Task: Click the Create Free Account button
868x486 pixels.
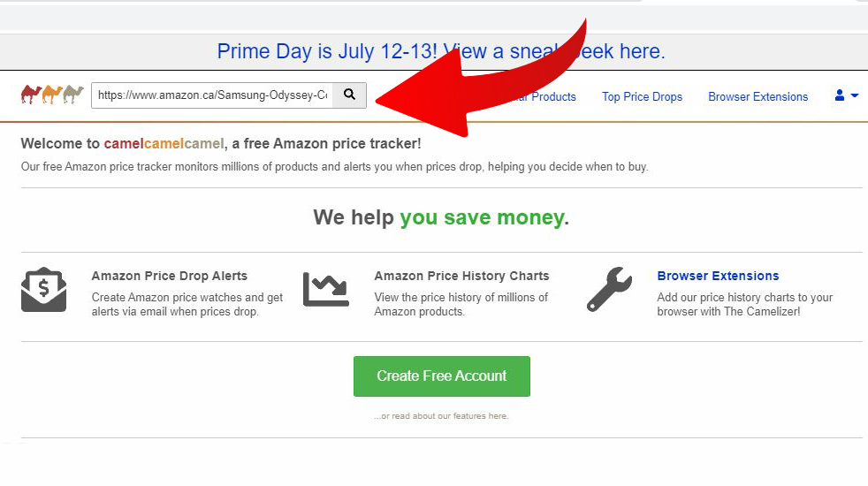Action: click(x=441, y=376)
